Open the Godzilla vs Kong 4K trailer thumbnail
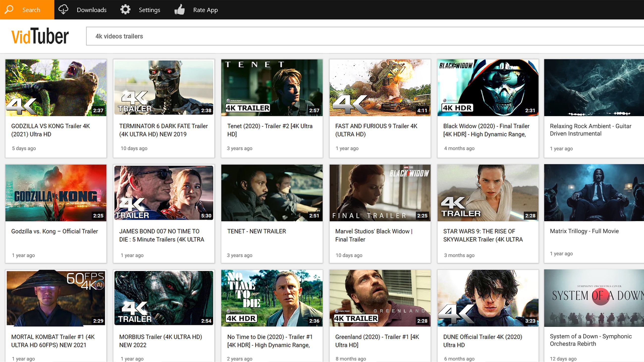The width and height of the screenshot is (644, 362). (56, 88)
